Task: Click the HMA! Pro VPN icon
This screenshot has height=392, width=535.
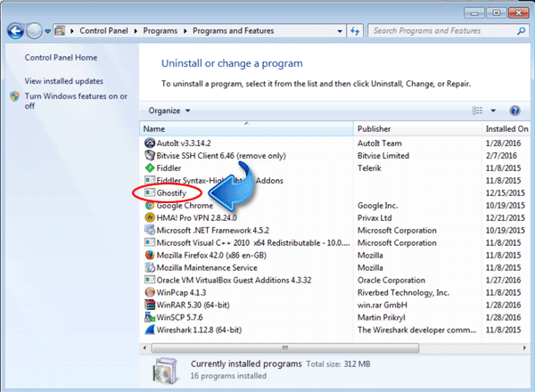Action: coord(150,217)
